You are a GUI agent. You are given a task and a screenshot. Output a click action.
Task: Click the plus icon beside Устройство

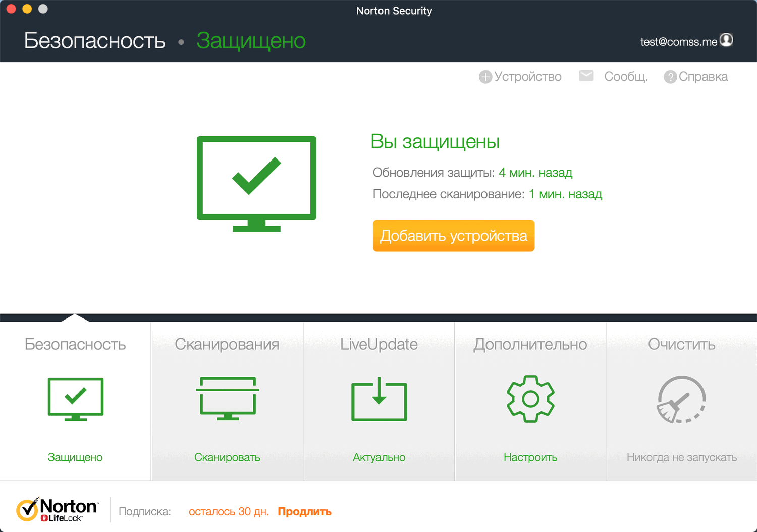485,77
